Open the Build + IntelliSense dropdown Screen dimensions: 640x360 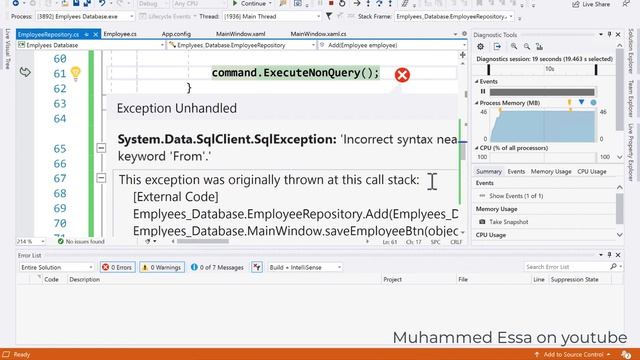click(x=305, y=267)
